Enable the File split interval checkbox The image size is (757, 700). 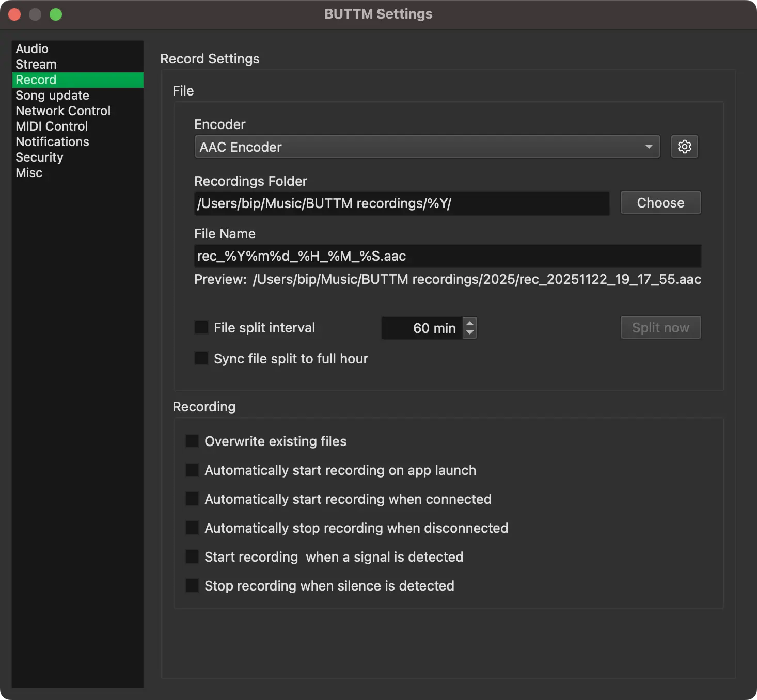201,328
